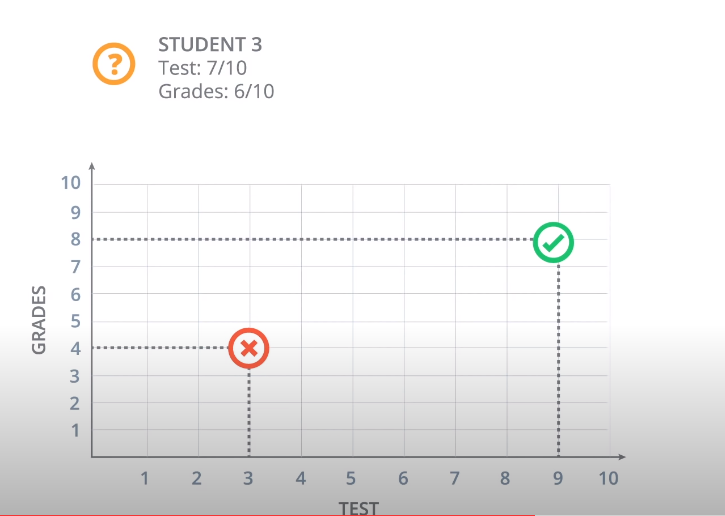Screen dimensions: 725x516
Task: Click the upward arrowhead of the Grades axis
Action: point(92,165)
